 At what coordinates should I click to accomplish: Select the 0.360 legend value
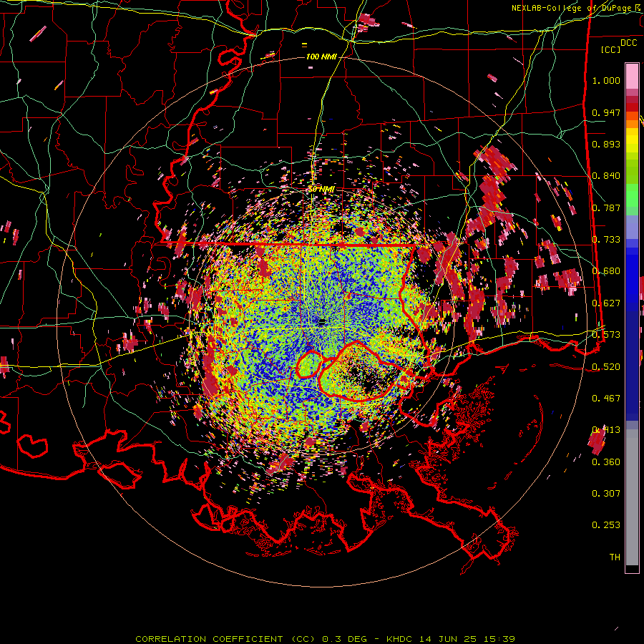pyautogui.click(x=606, y=462)
